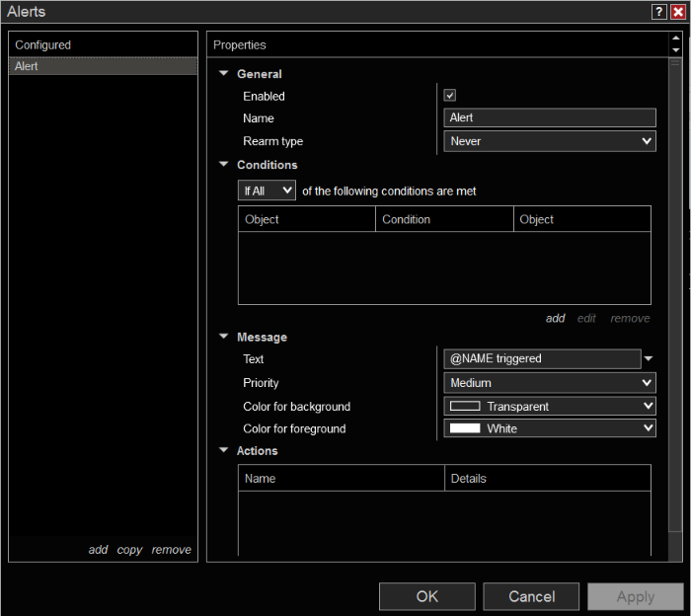The width and height of the screenshot is (691, 616).
Task: Click the edit condition link
Action: click(586, 318)
